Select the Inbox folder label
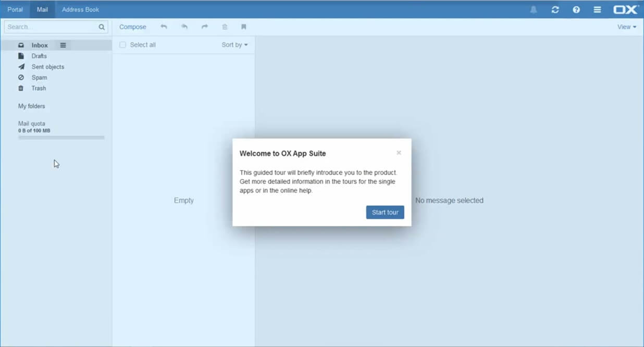 (40, 45)
